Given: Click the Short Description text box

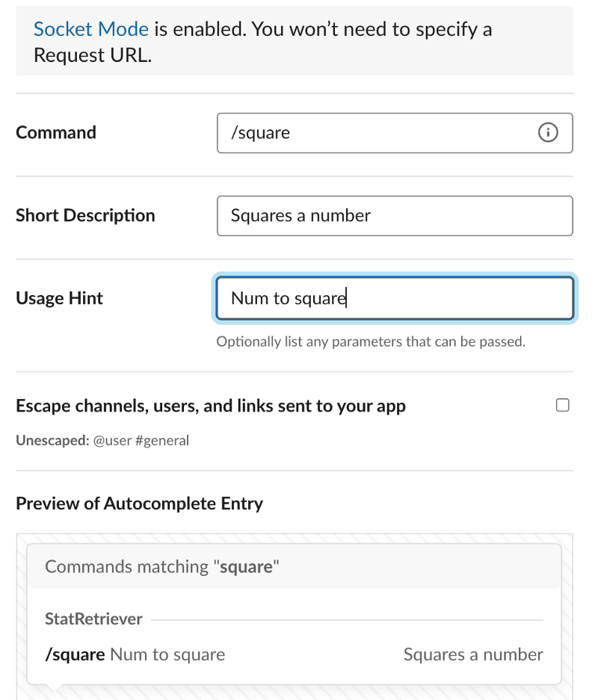Looking at the screenshot, I should click(395, 216).
